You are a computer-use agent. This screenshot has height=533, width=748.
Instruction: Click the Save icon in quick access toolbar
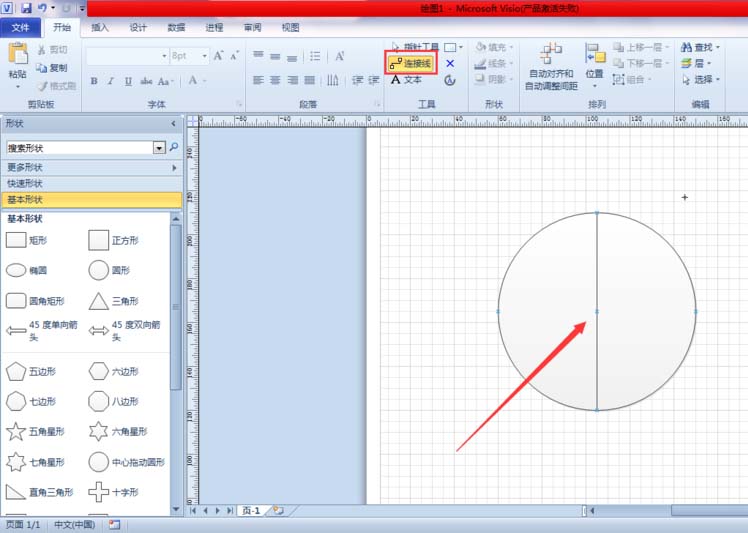[26, 8]
